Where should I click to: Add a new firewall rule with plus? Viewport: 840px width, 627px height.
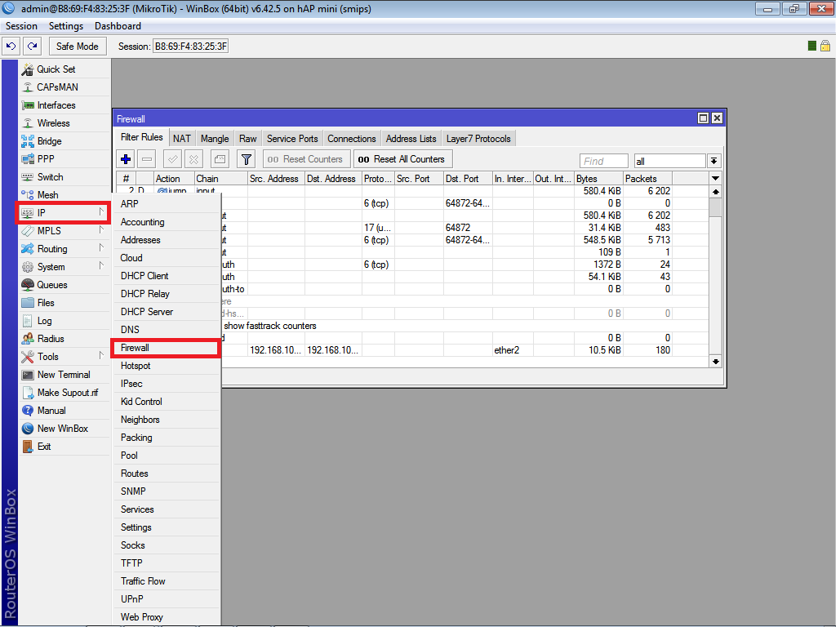(x=126, y=159)
